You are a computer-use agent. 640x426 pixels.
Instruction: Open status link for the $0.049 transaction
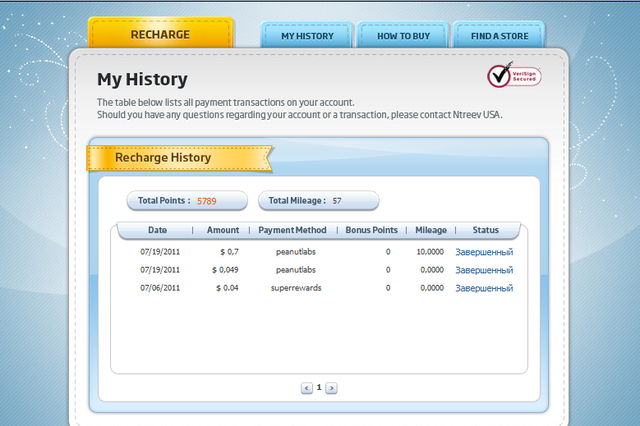pos(484,270)
